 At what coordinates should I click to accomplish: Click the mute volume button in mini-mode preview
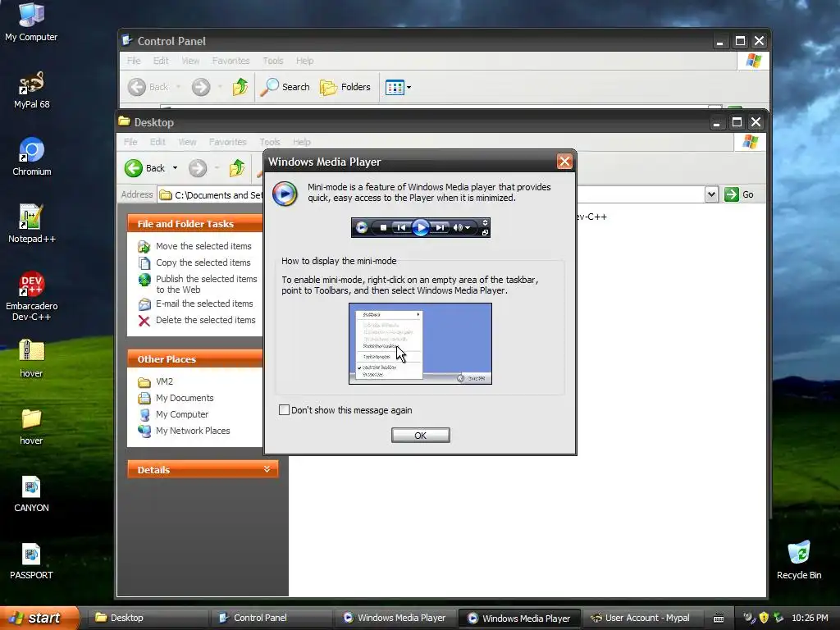point(458,228)
